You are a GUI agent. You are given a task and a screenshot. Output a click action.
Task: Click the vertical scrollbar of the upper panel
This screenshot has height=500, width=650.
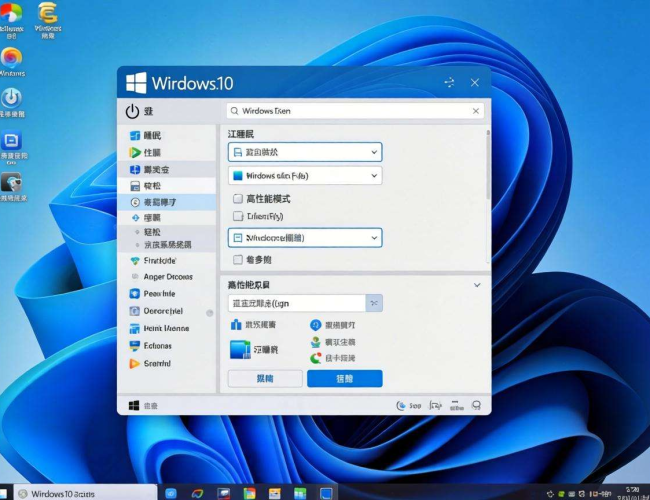[488, 165]
